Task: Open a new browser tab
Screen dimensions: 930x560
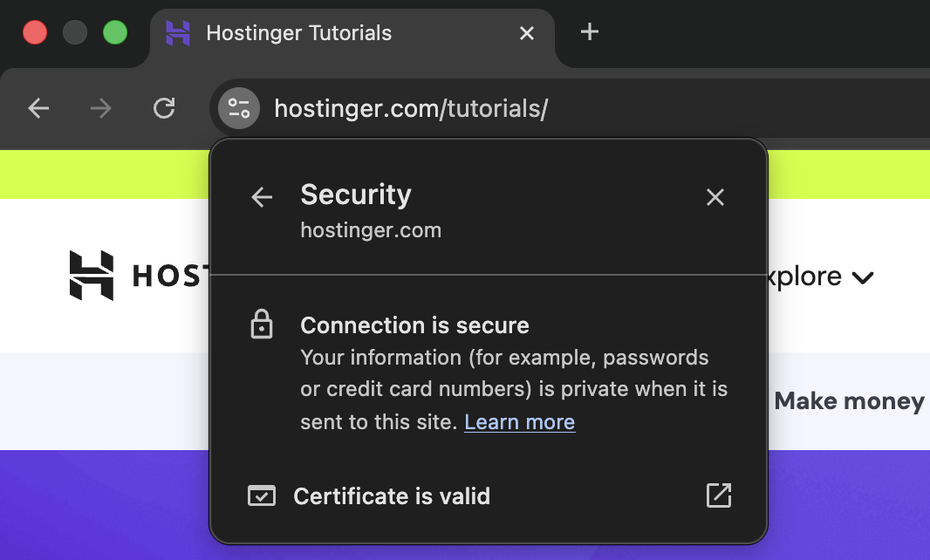Action: click(x=589, y=31)
